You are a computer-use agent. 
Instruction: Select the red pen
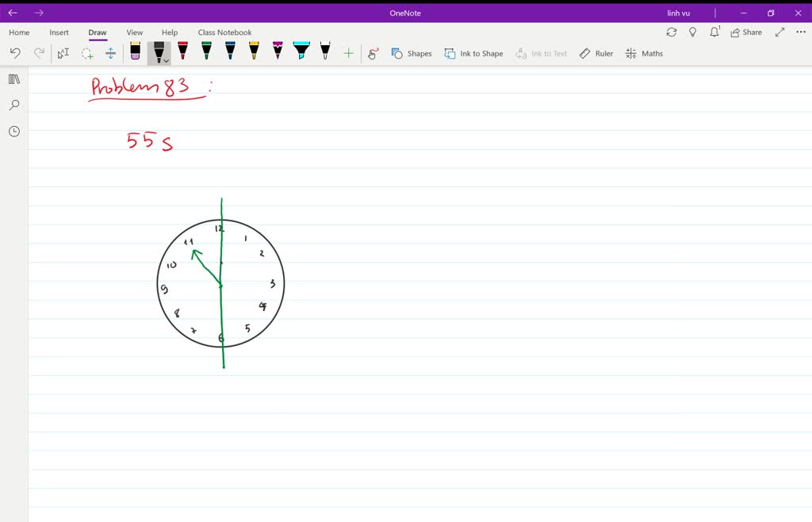point(182,53)
